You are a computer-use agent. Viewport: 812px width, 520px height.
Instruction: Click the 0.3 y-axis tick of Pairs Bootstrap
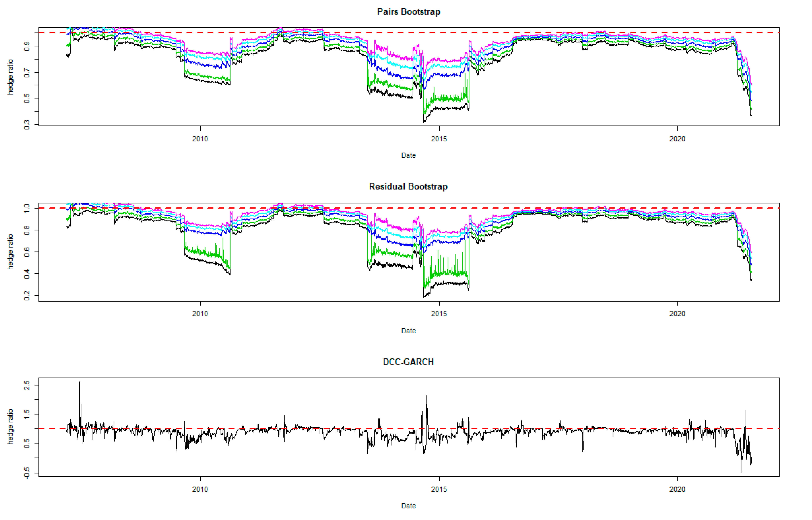[27, 125]
